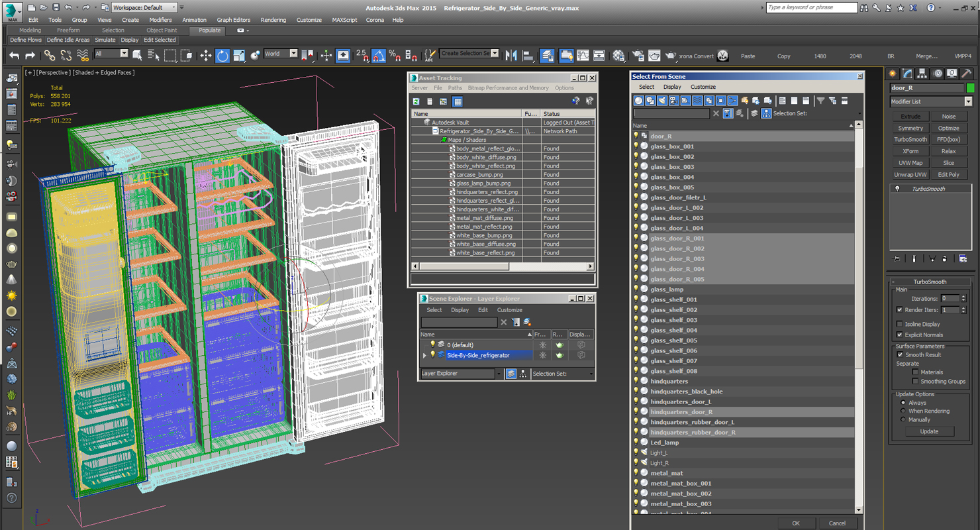Enable the Isoline Display checkbox
The image size is (980, 530).
point(899,324)
